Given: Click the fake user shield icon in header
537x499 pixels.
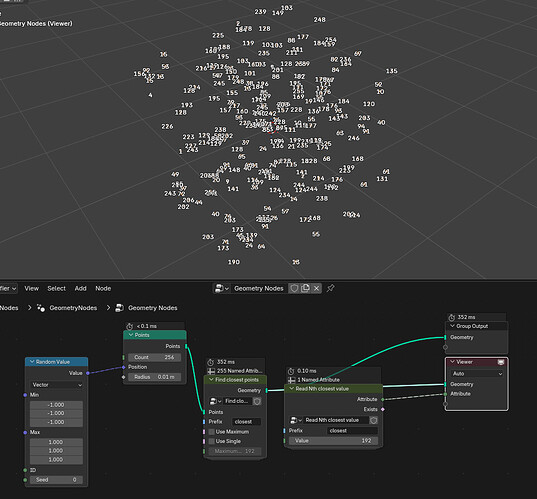Looking at the screenshot, I should [294, 288].
